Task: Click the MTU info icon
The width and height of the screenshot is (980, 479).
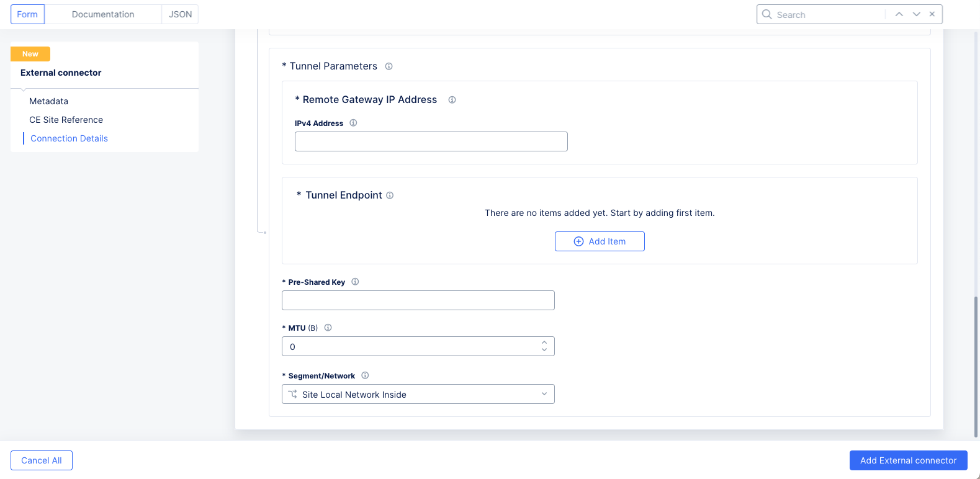Action: [328, 328]
